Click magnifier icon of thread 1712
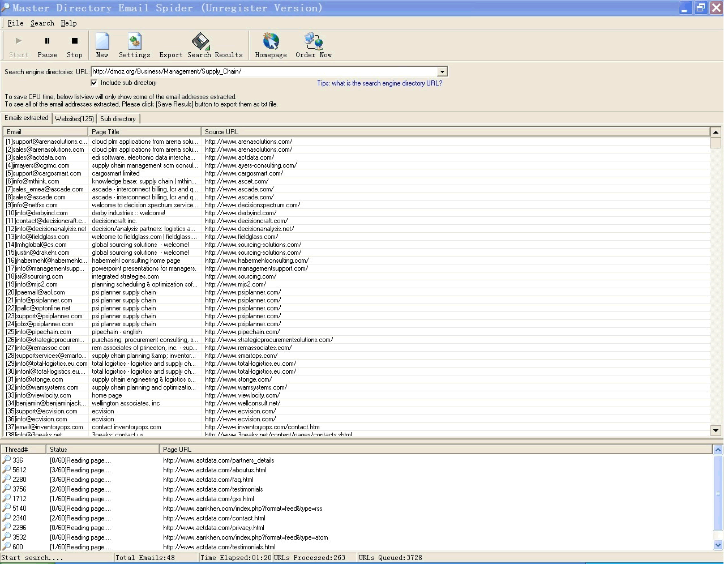 (7, 498)
